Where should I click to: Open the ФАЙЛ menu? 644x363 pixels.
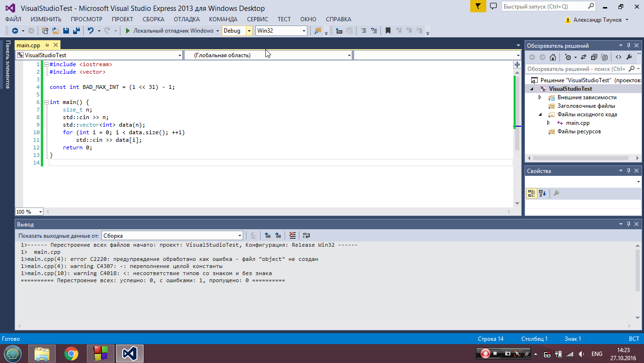pyautogui.click(x=13, y=19)
